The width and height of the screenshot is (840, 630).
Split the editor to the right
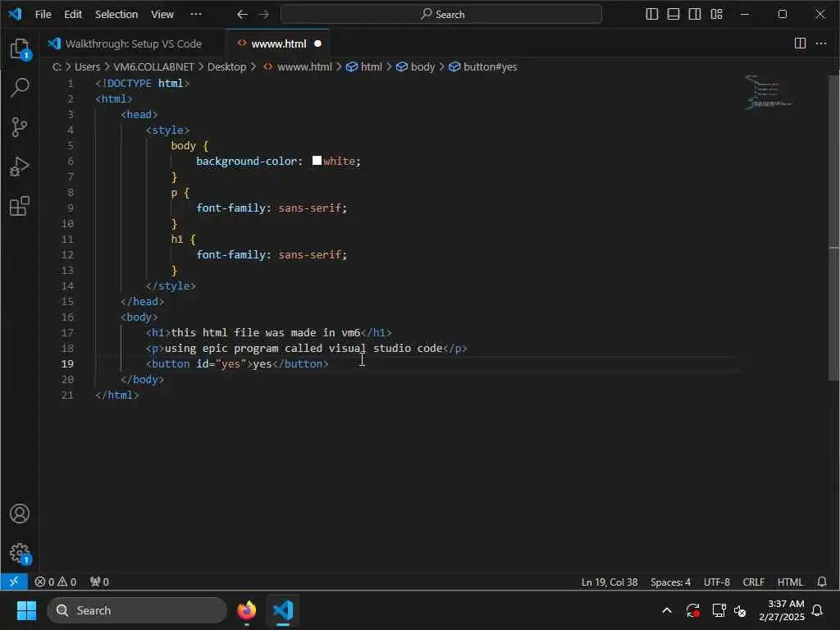point(800,43)
